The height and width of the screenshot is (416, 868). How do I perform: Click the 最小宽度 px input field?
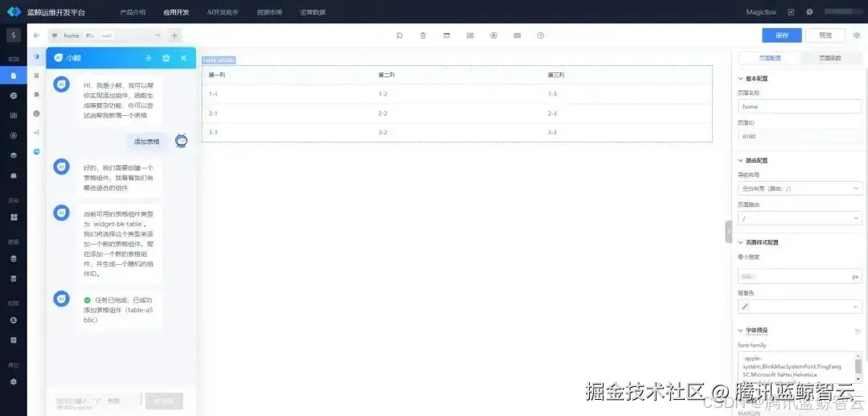(x=800, y=276)
